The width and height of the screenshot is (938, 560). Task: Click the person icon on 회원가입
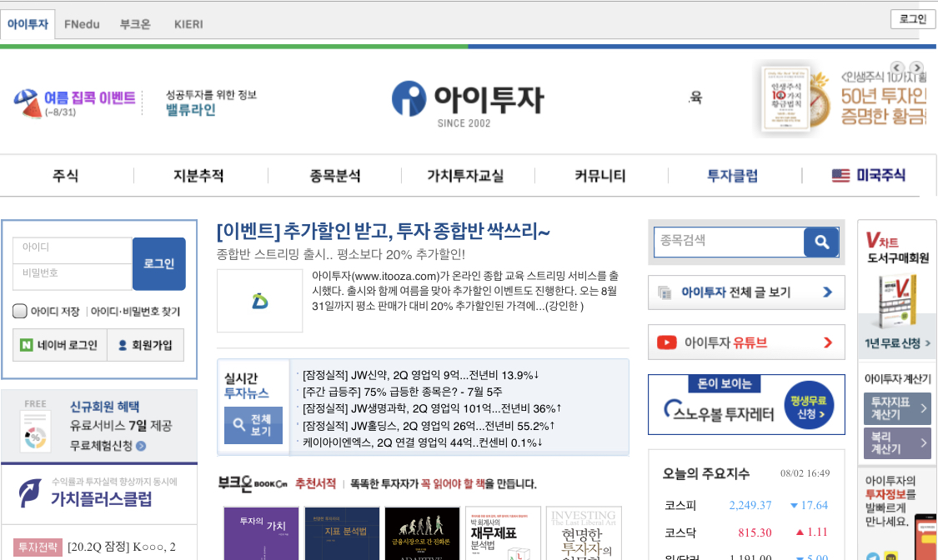click(123, 345)
